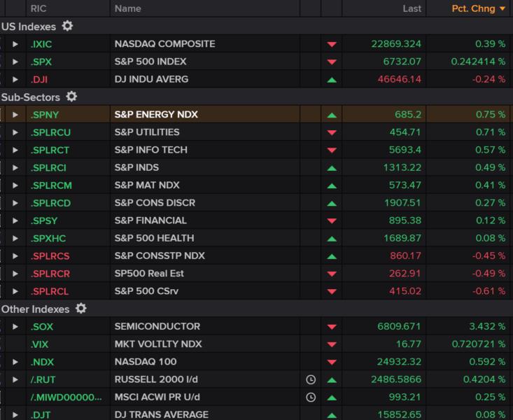
Task: Expand the .SOX semiconductor row
Action: 15,327
